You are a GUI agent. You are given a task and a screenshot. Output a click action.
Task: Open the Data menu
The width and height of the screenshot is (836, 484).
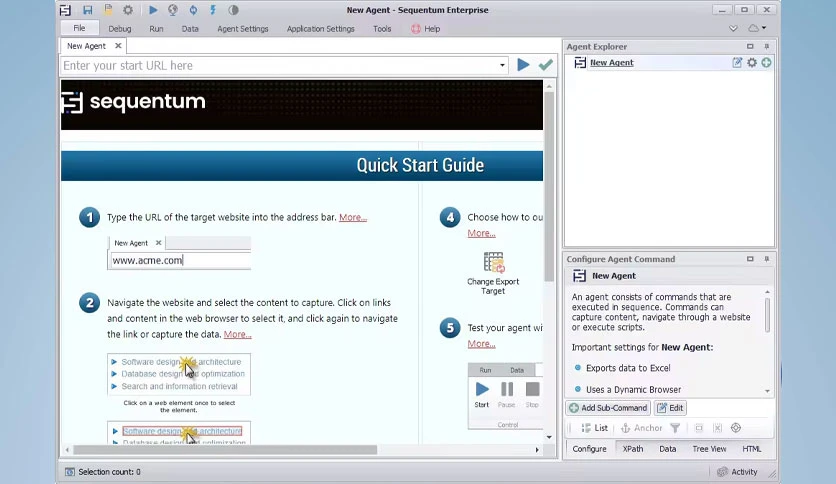tap(190, 29)
